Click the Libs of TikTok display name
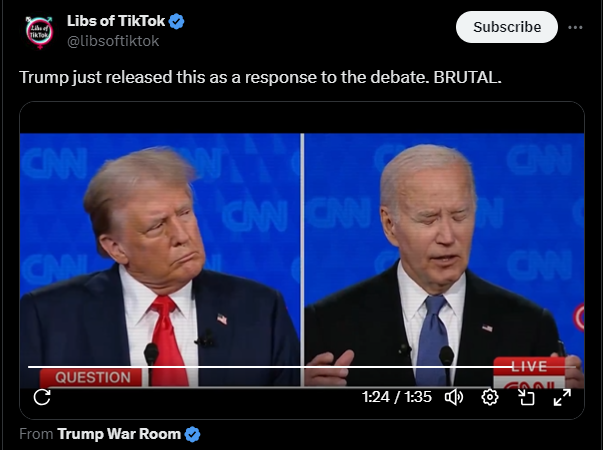 pyautogui.click(x=116, y=21)
